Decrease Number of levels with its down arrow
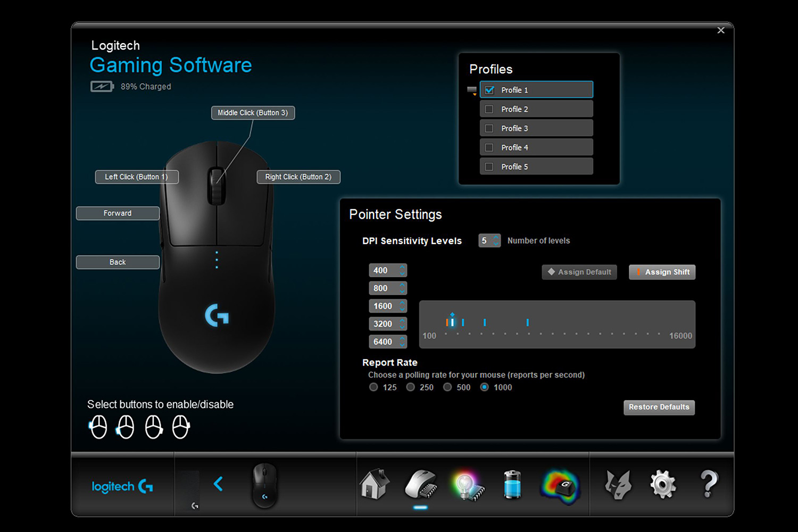 click(x=496, y=244)
